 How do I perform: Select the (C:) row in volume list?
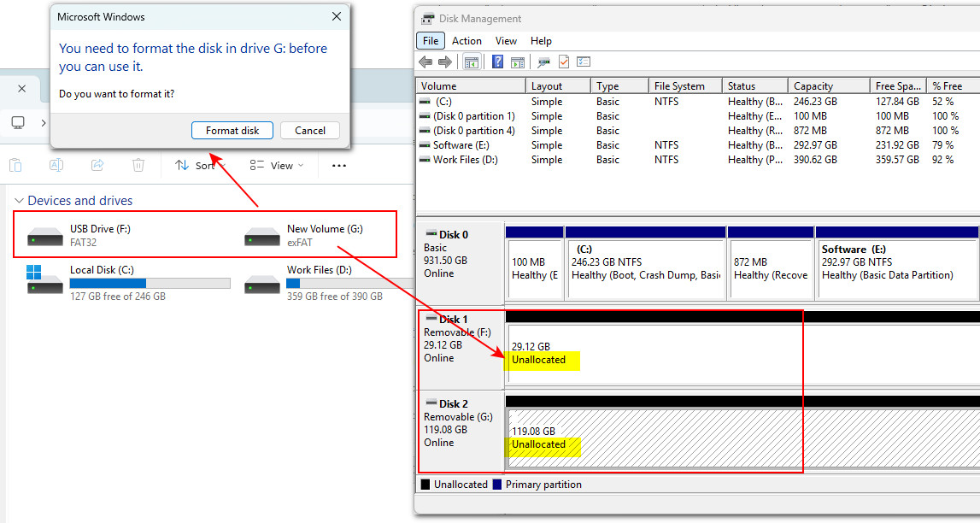point(697,101)
